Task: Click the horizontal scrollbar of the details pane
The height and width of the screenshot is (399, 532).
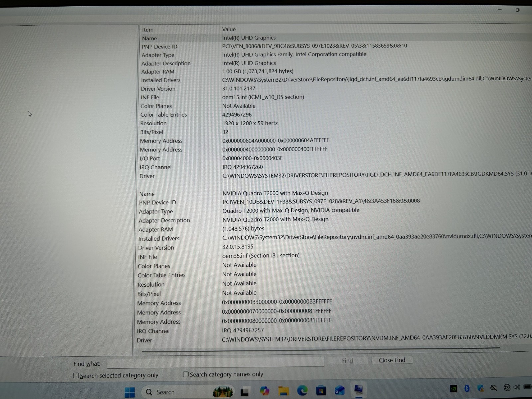Action: [321, 349]
